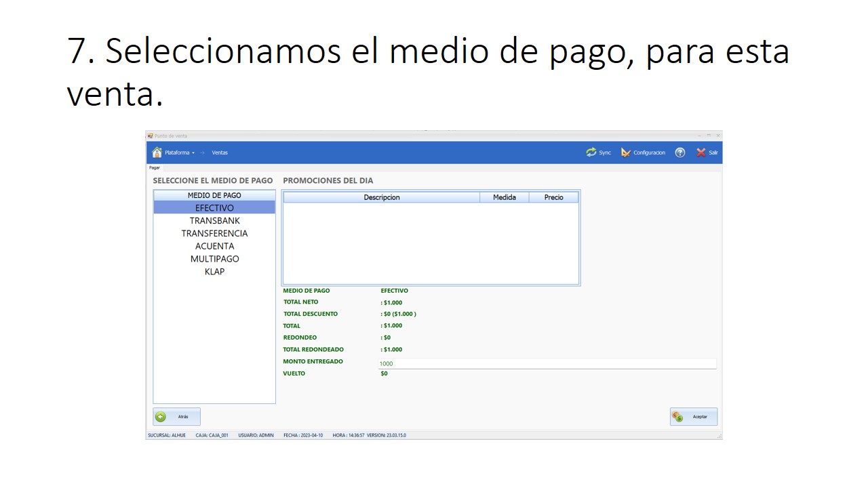Screen dimensions: 868x488
Task: Click the Descripcion column header
Action: click(x=382, y=197)
